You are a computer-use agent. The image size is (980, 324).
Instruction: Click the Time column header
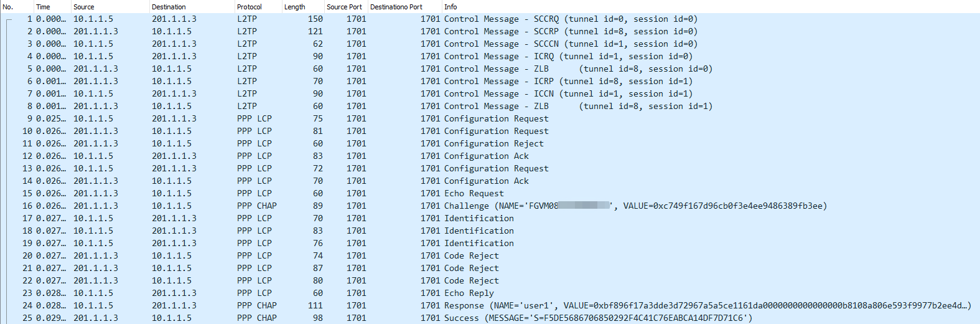(x=43, y=7)
